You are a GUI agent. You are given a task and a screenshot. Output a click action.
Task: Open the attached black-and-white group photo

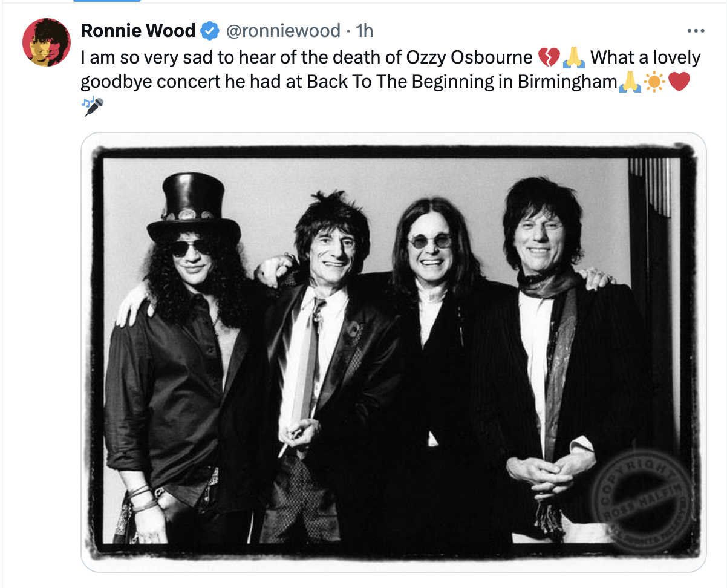click(x=393, y=351)
